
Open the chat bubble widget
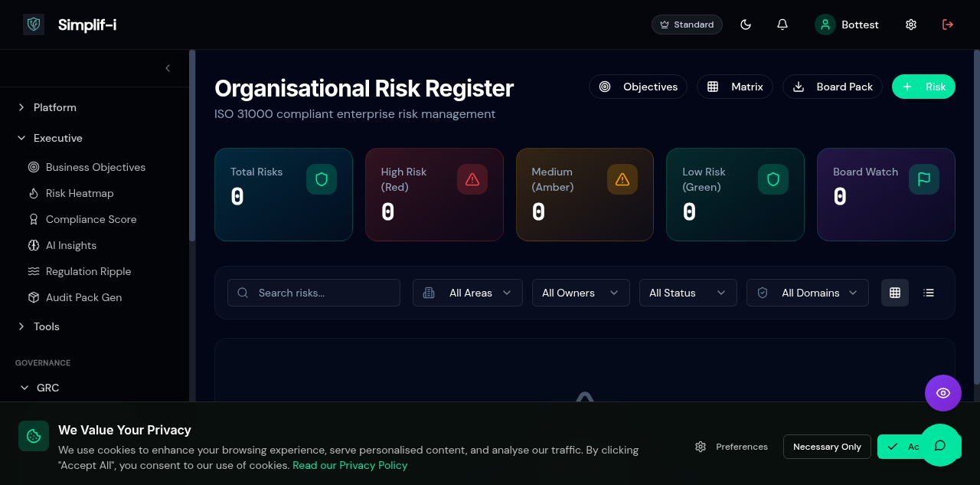[940, 445]
